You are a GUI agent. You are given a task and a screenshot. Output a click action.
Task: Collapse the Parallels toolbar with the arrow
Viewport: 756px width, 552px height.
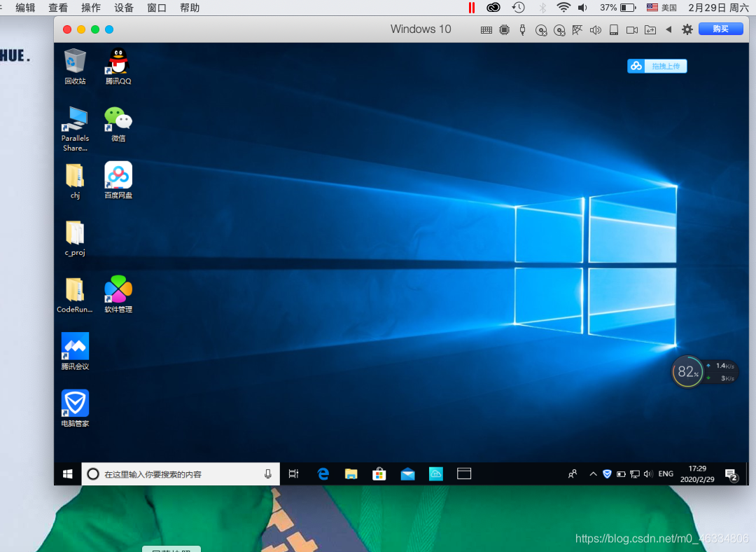pos(668,29)
